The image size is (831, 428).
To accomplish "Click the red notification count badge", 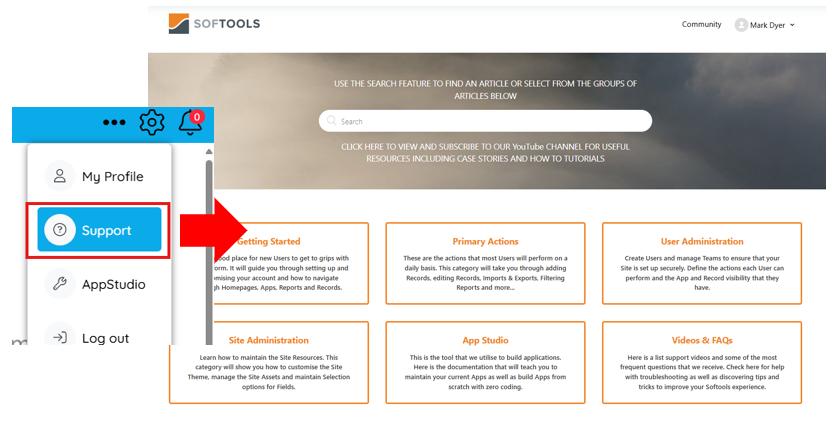I will click(x=197, y=117).
